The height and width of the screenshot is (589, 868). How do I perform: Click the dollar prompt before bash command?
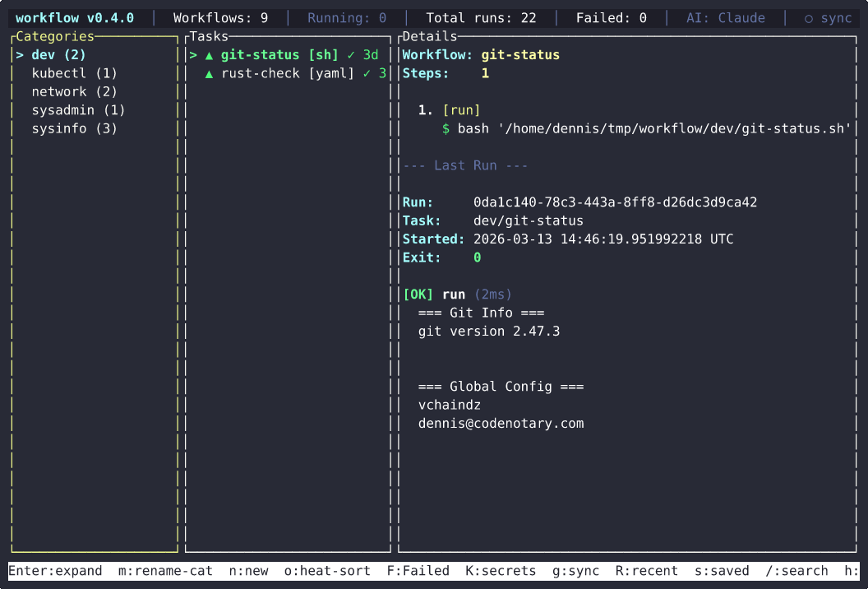coord(446,129)
